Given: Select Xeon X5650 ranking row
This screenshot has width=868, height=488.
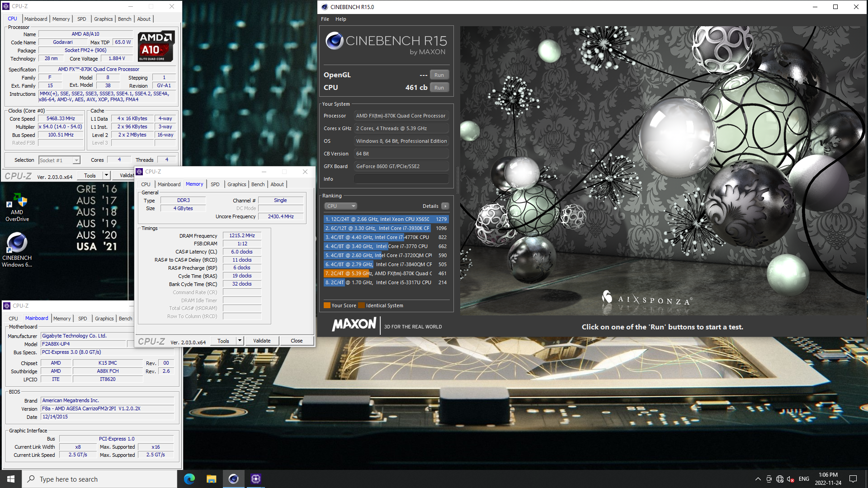Looking at the screenshot, I should [386, 219].
